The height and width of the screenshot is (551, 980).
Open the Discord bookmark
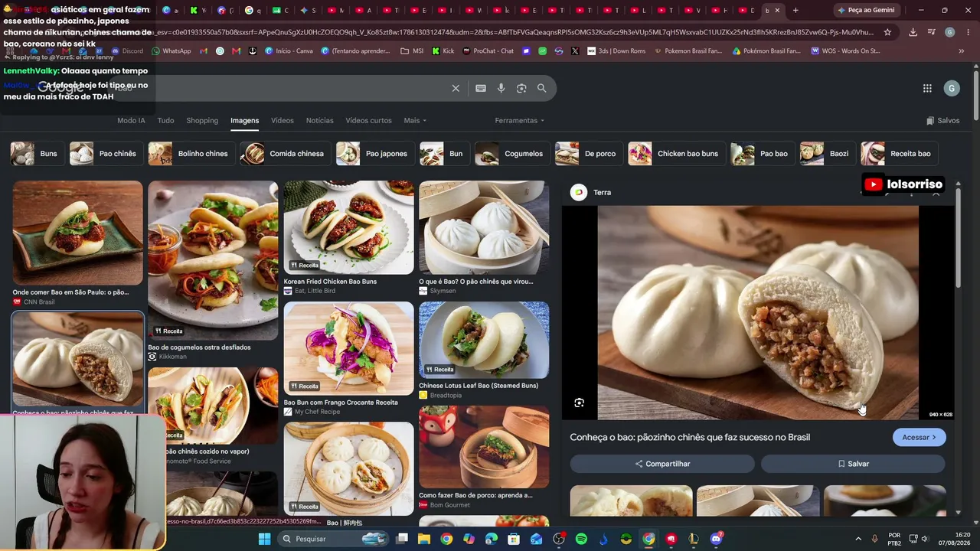tap(126, 51)
